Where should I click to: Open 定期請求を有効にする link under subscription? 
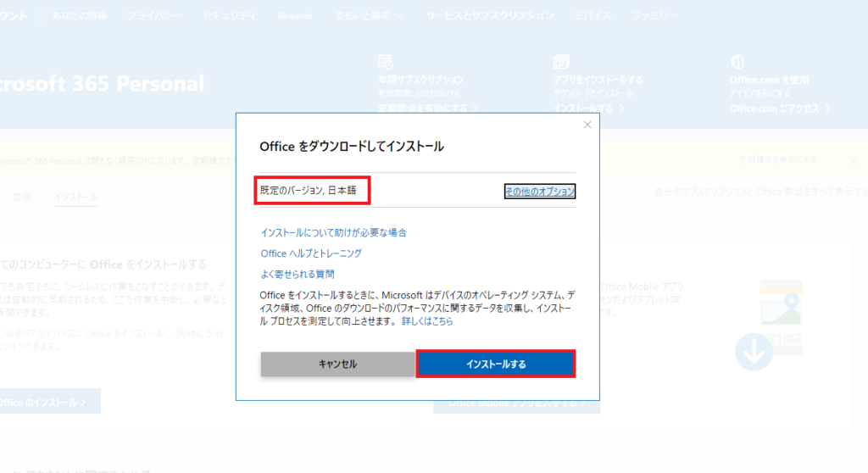[427, 108]
